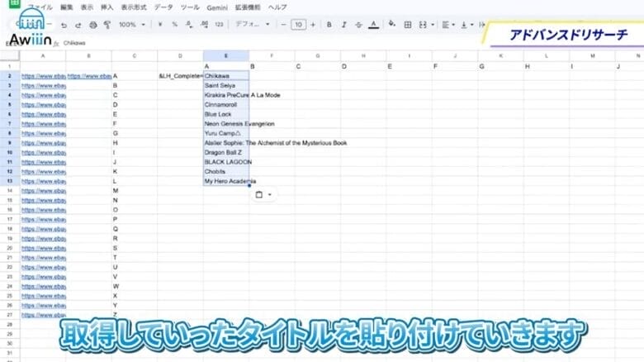Decrease the font size with minus

[x=283, y=25]
